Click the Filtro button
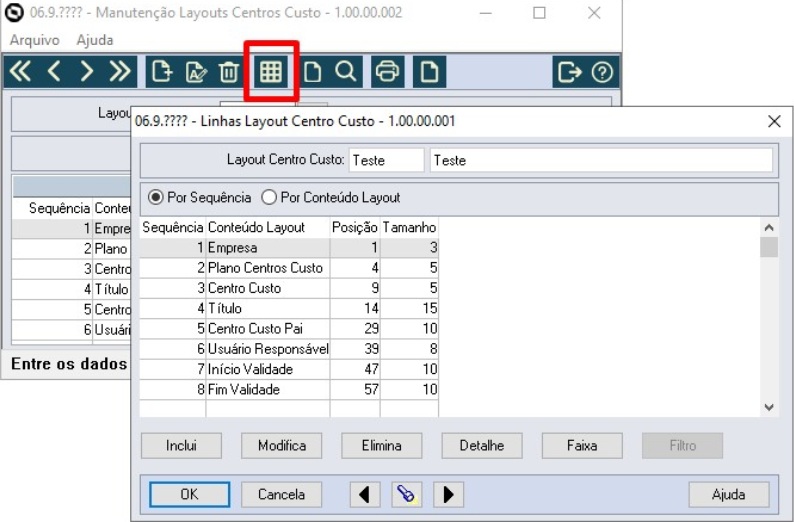794x522 pixels. coord(683,446)
